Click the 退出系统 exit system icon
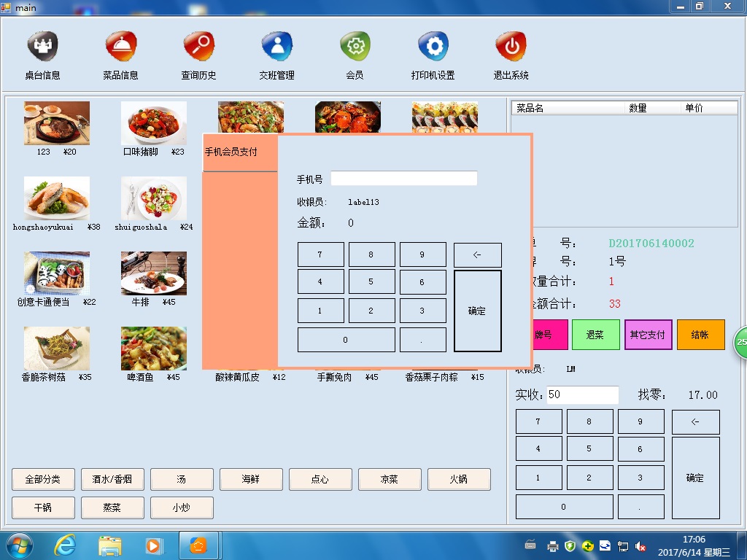747x560 pixels. pos(511,47)
